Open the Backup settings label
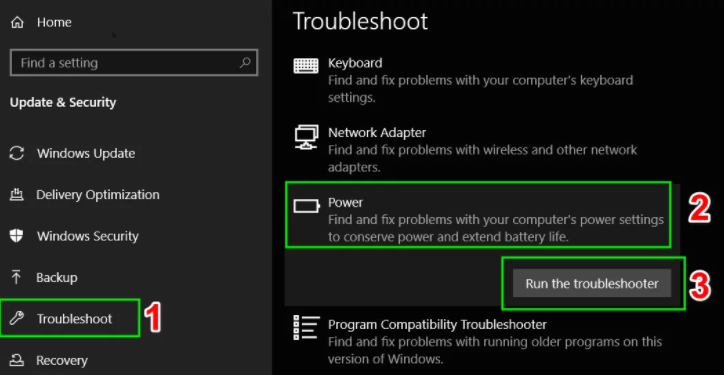The width and height of the screenshot is (724, 375). click(57, 278)
